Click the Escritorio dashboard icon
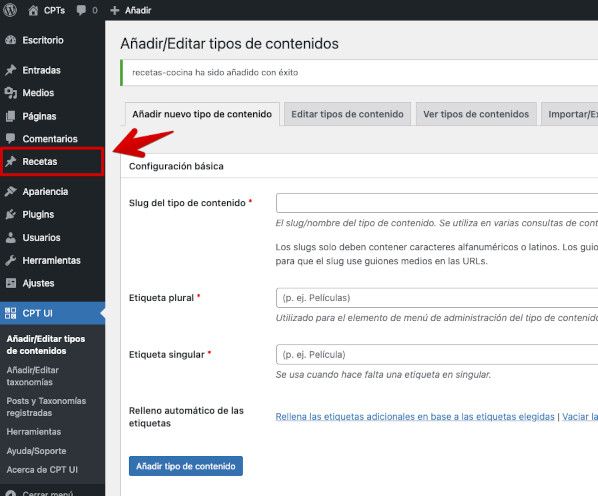Screen dimensions: 598x496 point(11,40)
